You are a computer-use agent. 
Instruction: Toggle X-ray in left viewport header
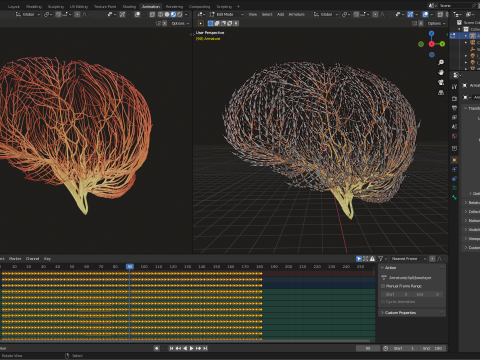pyautogui.click(x=152, y=14)
